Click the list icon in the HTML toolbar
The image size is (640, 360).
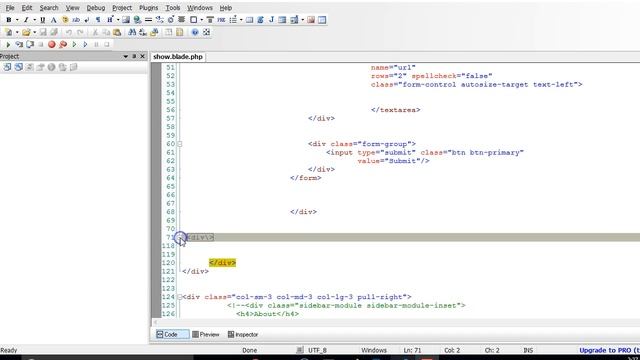pos(233,20)
